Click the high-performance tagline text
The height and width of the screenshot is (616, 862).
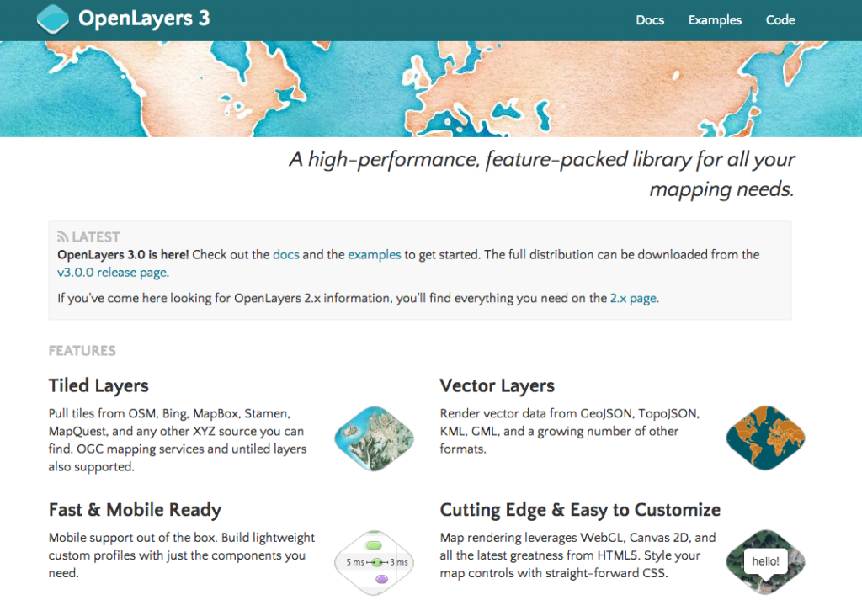(541, 174)
